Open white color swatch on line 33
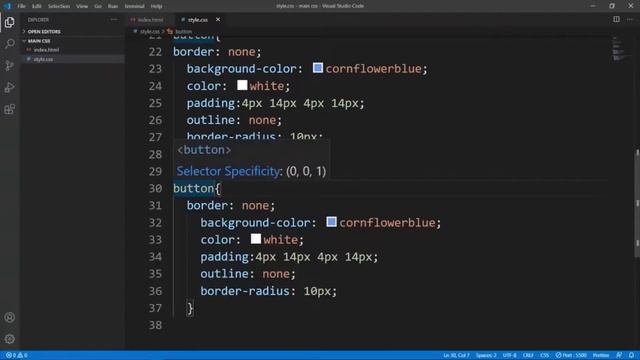This screenshot has height=360, width=640. point(256,239)
